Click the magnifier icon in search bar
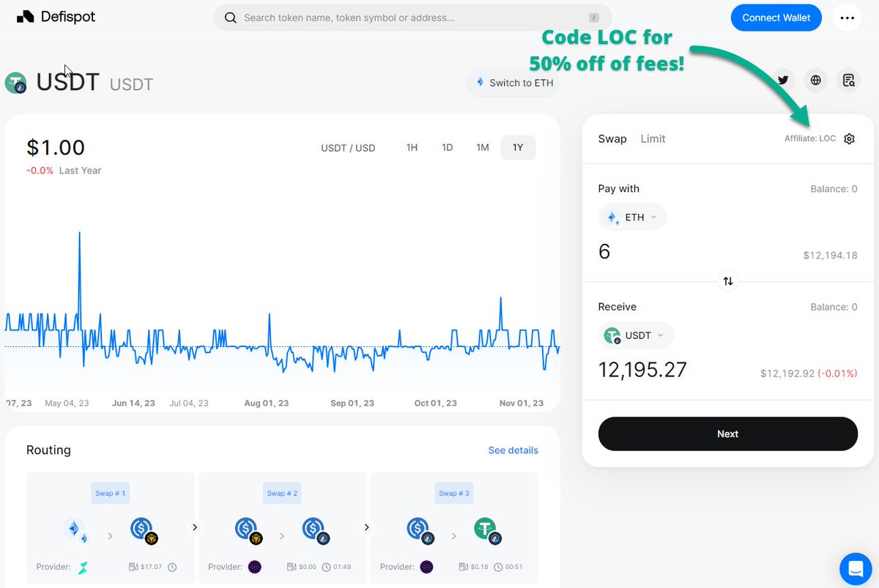 pos(231,18)
